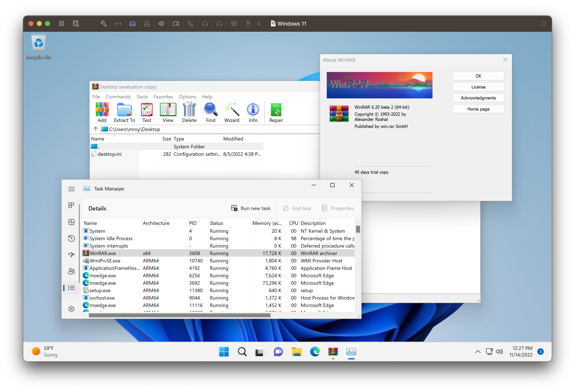Start a search with the Find icon

coord(210,112)
